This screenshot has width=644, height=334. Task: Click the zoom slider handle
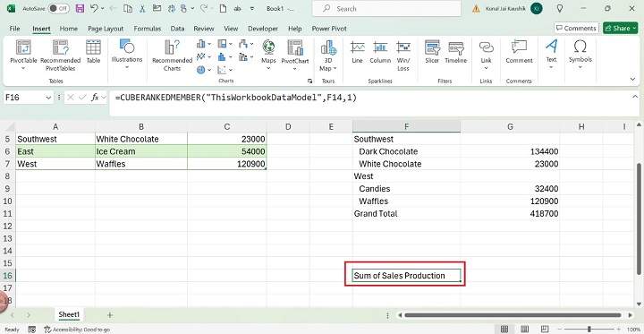coord(589,329)
